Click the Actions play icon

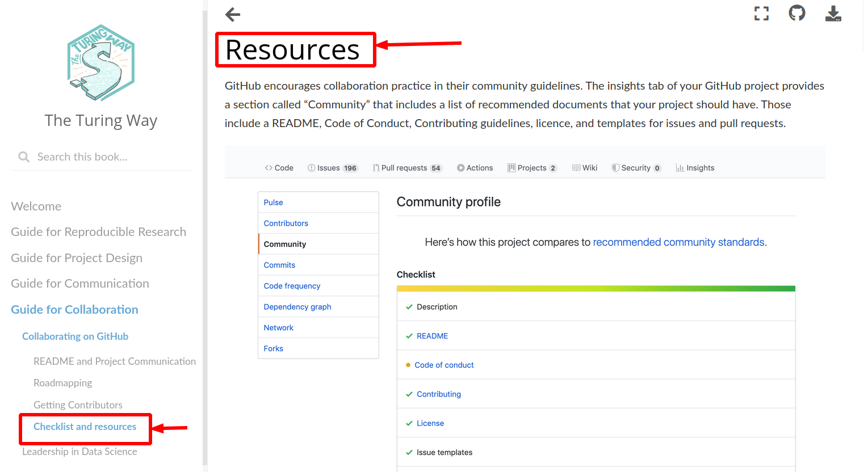point(461,168)
